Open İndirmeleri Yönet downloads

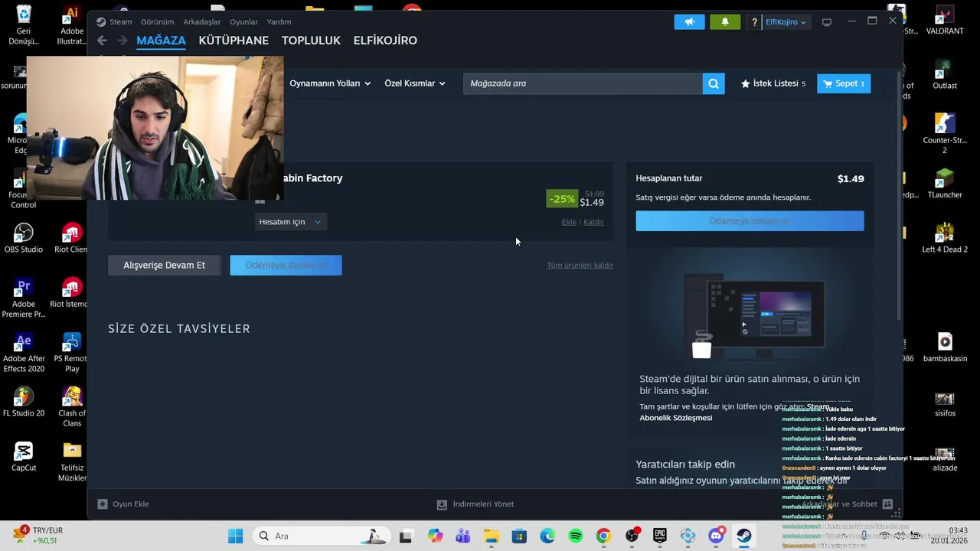point(475,504)
